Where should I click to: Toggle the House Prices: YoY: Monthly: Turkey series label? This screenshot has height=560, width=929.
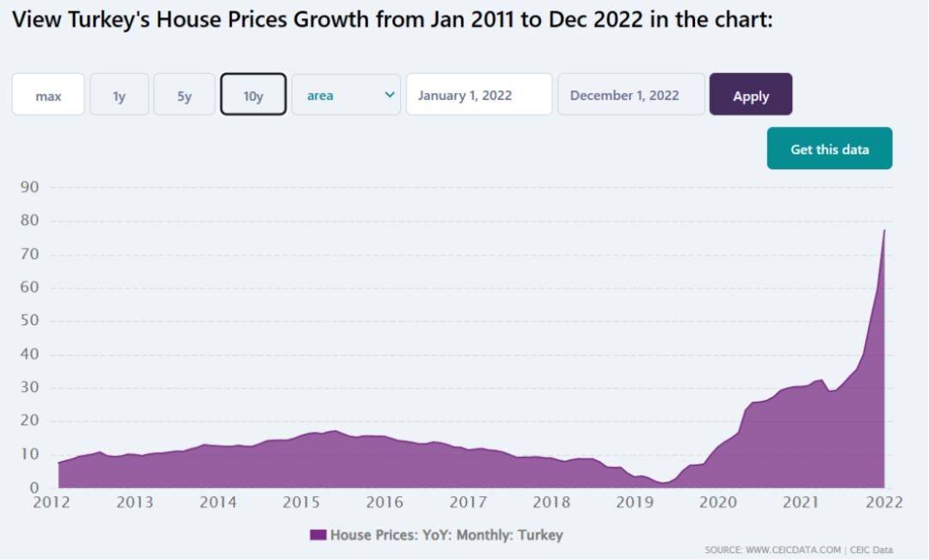click(446, 535)
